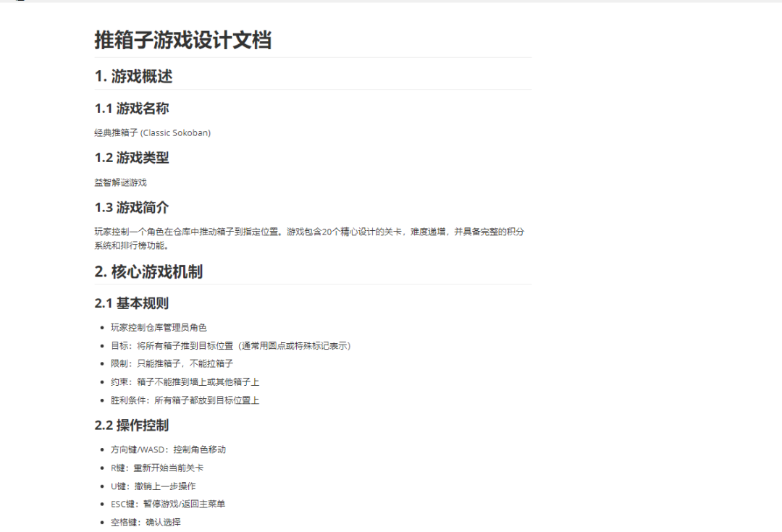Click the paragraph starting with 玩家控制一个角色
This screenshot has height=532, width=782.
click(309, 238)
